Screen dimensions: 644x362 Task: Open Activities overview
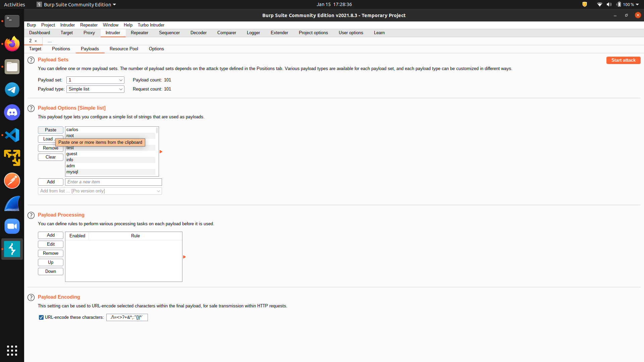[x=14, y=4]
